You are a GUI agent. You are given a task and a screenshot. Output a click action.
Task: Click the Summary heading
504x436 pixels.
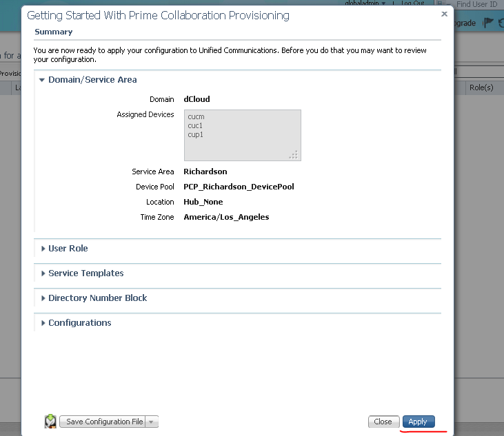tap(54, 32)
